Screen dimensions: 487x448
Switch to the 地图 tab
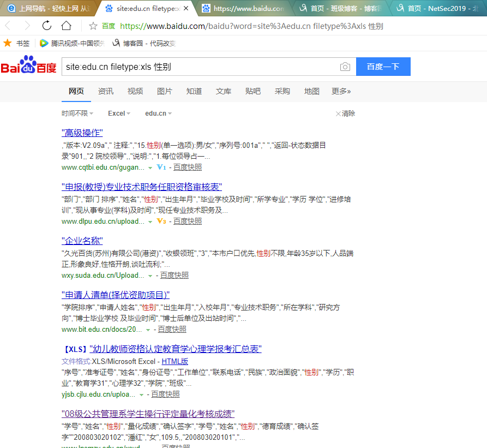(x=312, y=91)
